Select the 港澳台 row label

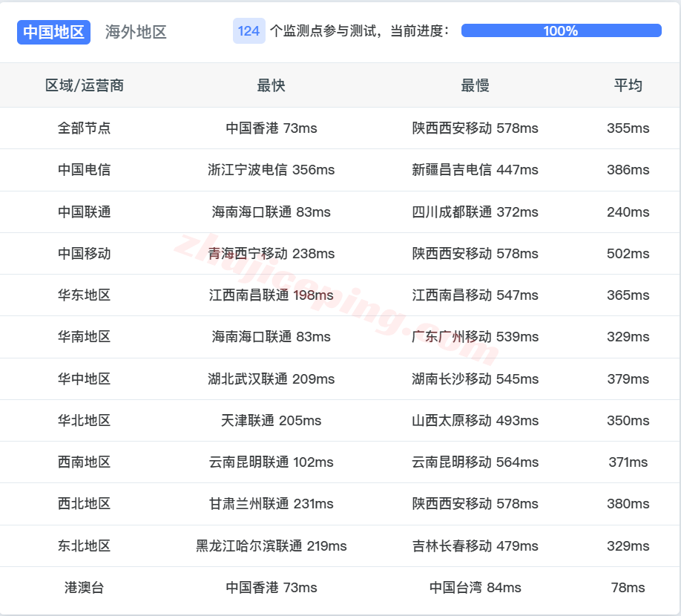point(85,588)
